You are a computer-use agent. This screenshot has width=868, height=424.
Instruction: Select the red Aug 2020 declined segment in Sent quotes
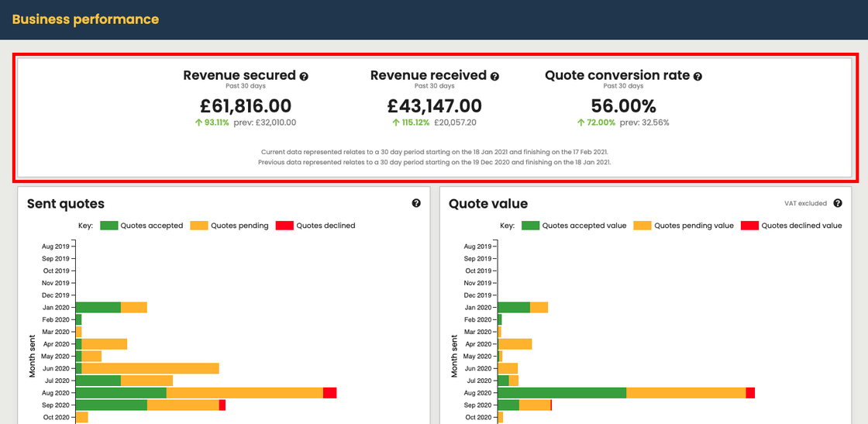pos(329,393)
